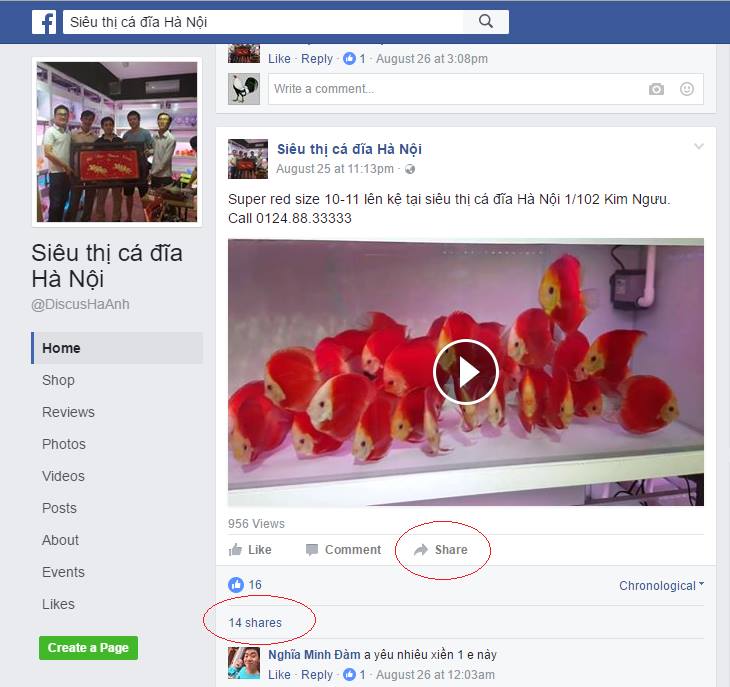Open the Posts section

pyautogui.click(x=59, y=508)
